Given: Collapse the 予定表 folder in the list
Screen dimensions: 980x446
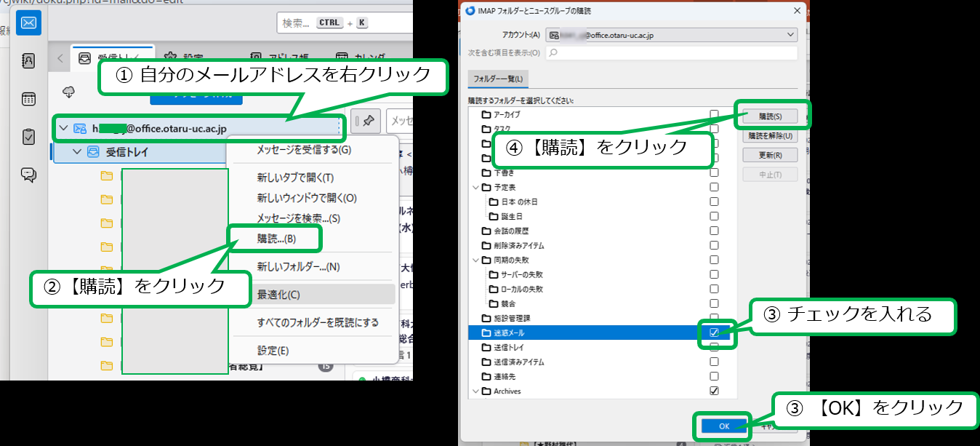Looking at the screenshot, I should click(475, 187).
